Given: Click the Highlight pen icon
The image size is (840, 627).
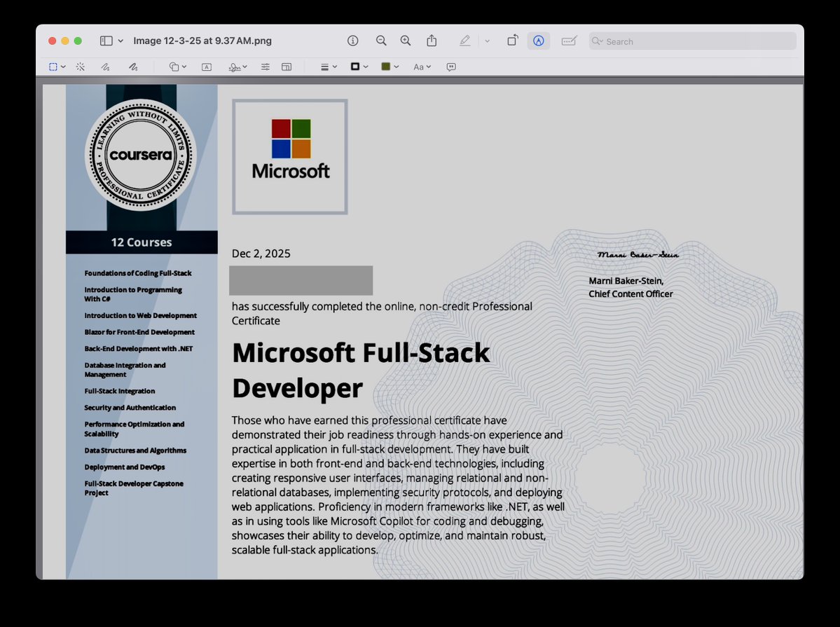Looking at the screenshot, I should pos(465,41).
